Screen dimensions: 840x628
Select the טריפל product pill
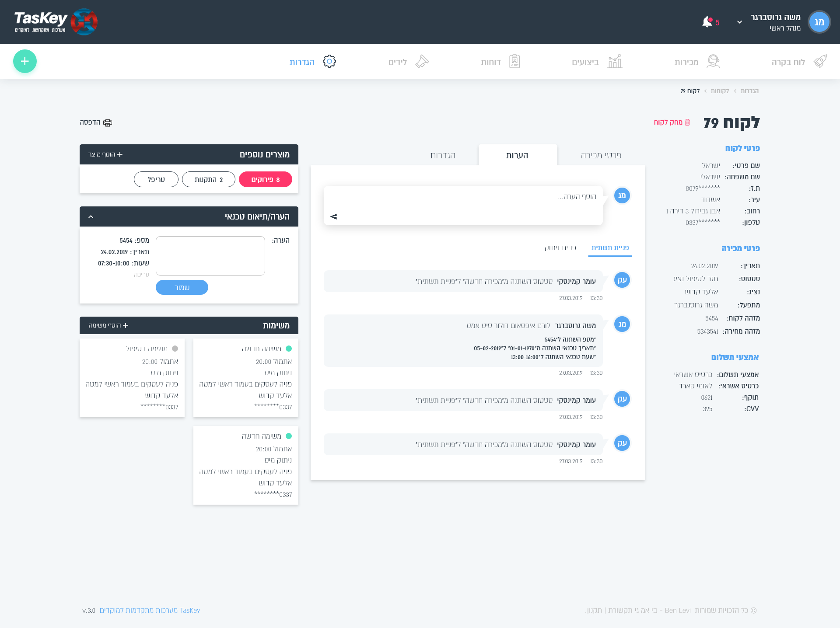156,179
